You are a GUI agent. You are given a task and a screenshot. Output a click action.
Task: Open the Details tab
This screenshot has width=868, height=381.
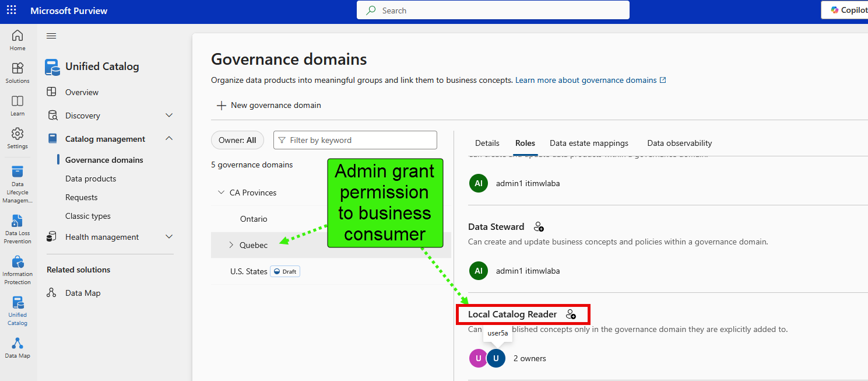[487, 143]
